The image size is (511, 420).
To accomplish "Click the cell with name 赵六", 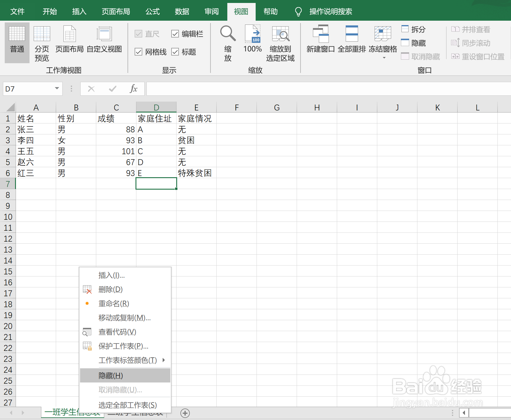I will coord(36,162).
